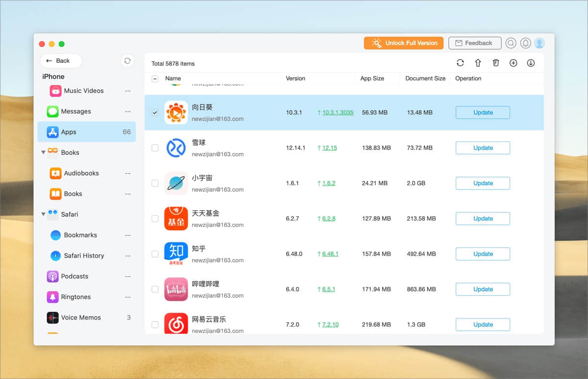This screenshot has height=379, width=588.
Task: Click the Music Videos sidebar icon
Action: [55, 91]
